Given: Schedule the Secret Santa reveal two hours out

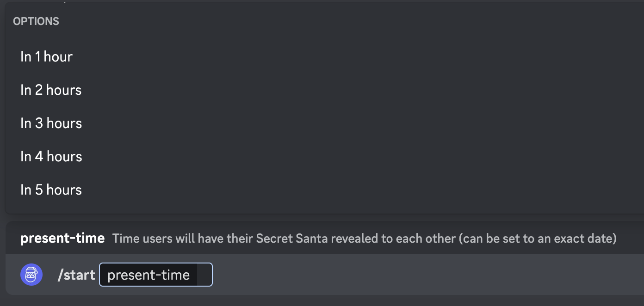Looking at the screenshot, I should pyautogui.click(x=51, y=90).
